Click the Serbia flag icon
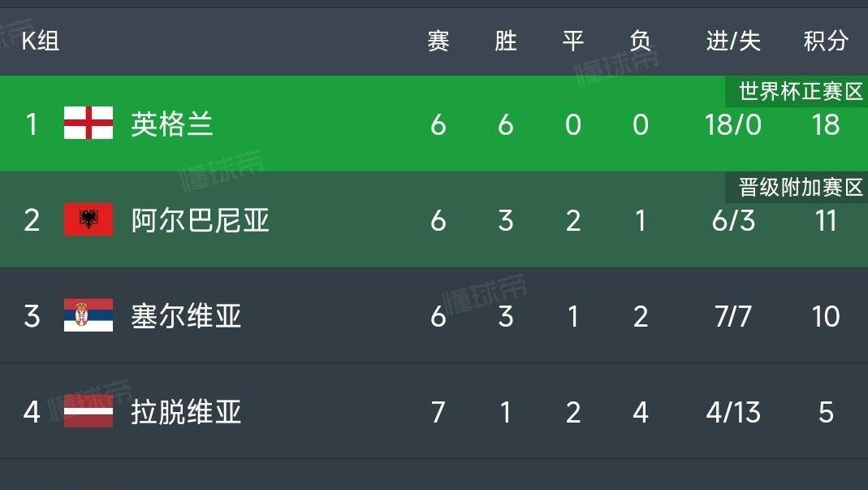Viewport: 868px width, 490px height. [x=89, y=316]
